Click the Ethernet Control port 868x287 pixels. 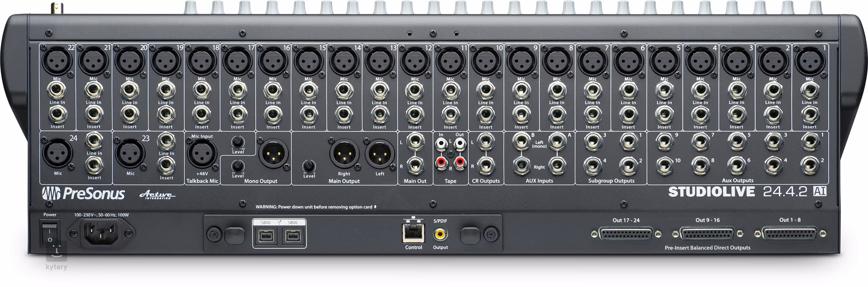point(413,234)
